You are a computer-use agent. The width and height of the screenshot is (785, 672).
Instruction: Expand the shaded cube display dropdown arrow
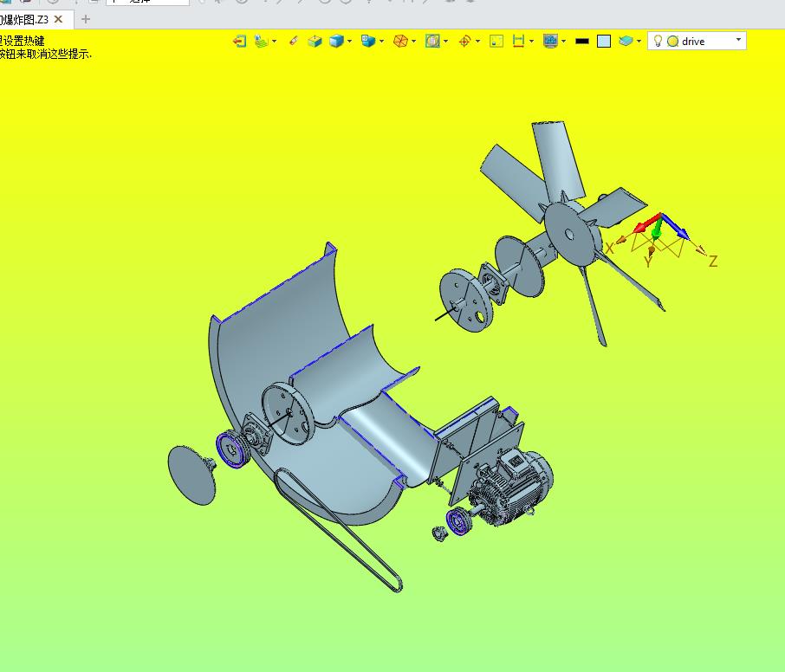pyautogui.click(x=349, y=41)
